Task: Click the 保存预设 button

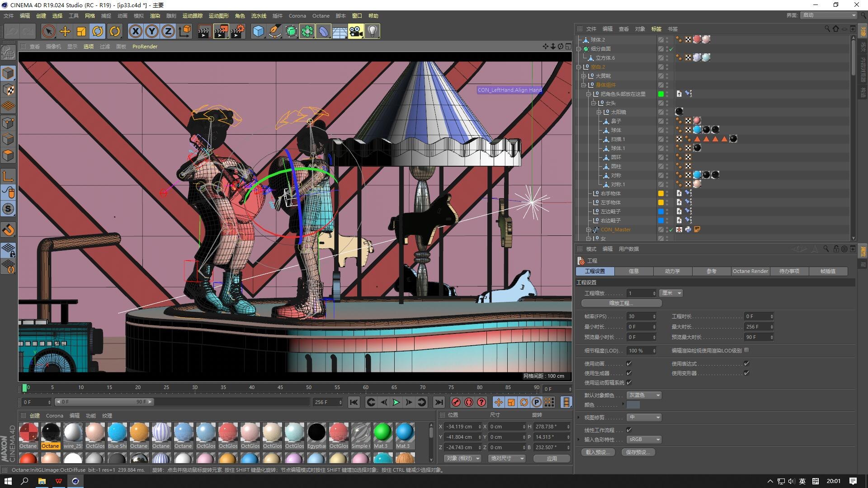Action: pyautogui.click(x=638, y=452)
